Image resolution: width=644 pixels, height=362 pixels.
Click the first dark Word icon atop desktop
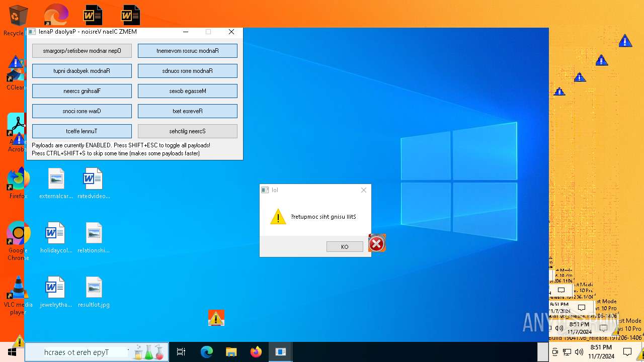[x=93, y=15]
